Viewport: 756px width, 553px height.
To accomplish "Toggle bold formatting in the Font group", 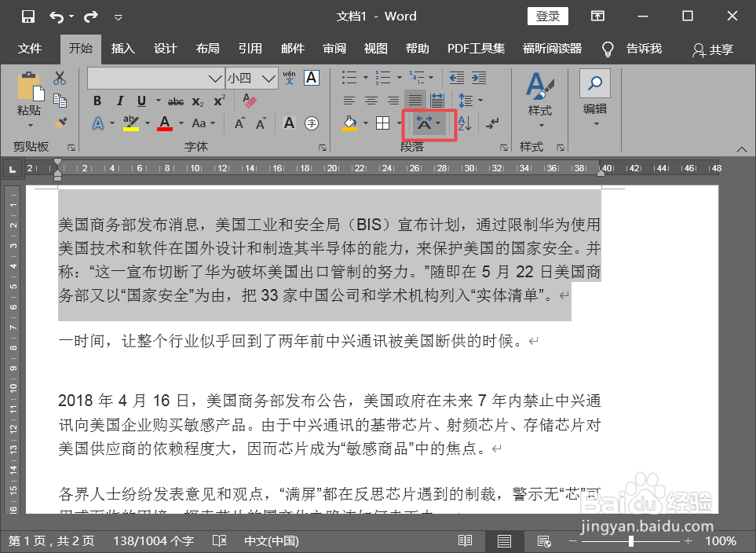I will 97,101.
